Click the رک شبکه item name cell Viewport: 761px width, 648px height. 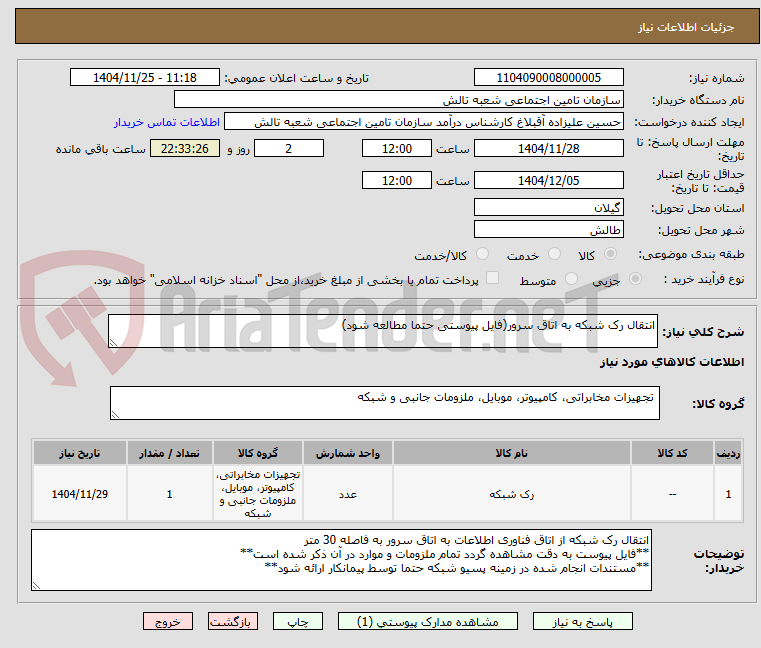(x=512, y=494)
